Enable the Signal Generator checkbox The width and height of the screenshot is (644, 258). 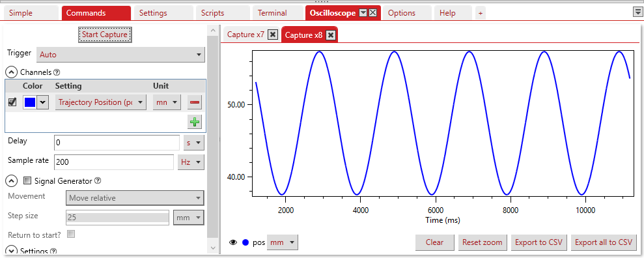27,180
